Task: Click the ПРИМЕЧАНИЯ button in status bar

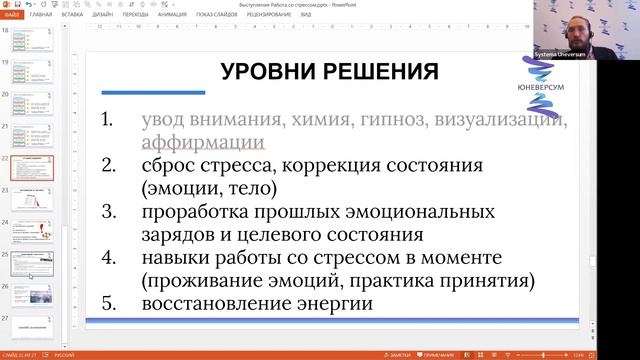Action: (x=436, y=355)
